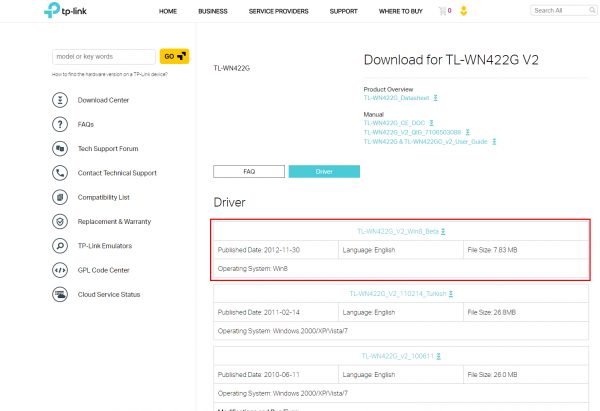Click the Cloud Service Status icon

tap(59, 294)
